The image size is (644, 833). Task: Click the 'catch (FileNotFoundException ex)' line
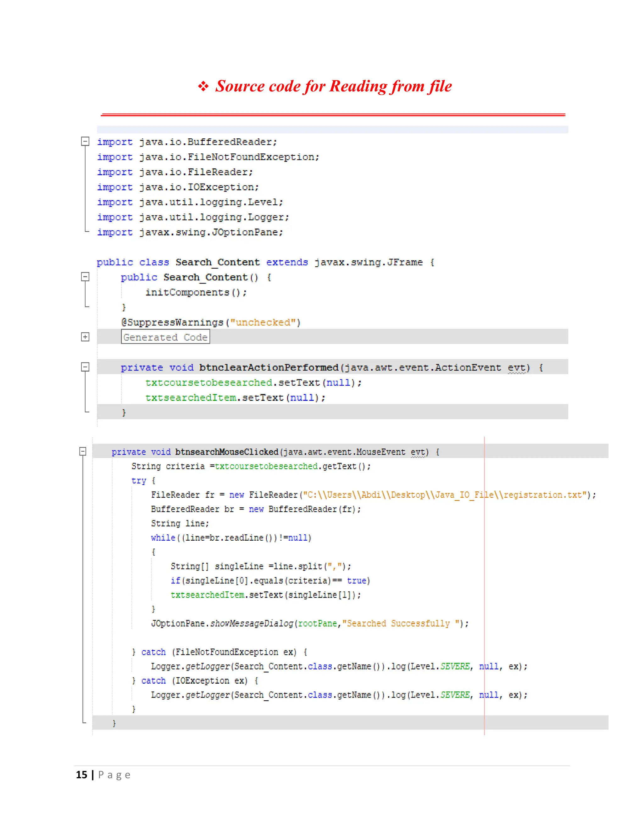coord(220,652)
